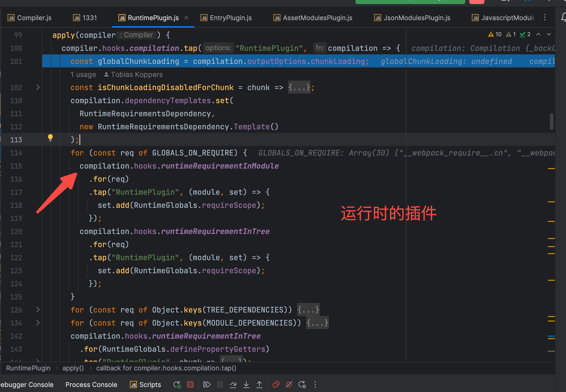
Task: Open the Compiler.js tab
Action: pyautogui.click(x=34, y=18)
